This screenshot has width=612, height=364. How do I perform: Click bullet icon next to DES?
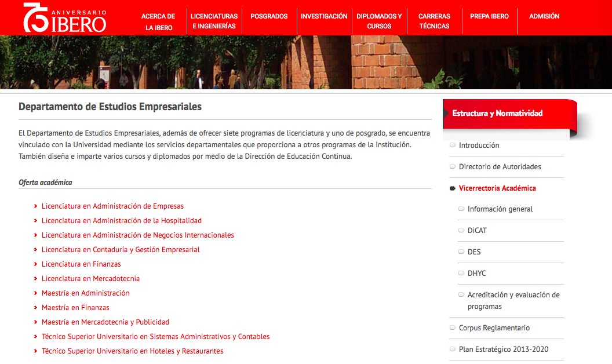[461, 252]
